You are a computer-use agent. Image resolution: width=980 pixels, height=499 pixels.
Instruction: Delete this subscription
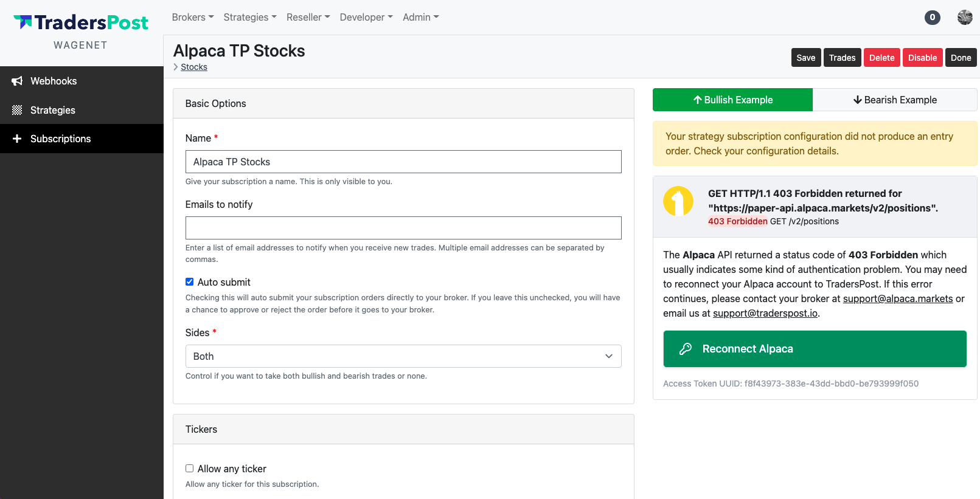[x=882, y=58]
